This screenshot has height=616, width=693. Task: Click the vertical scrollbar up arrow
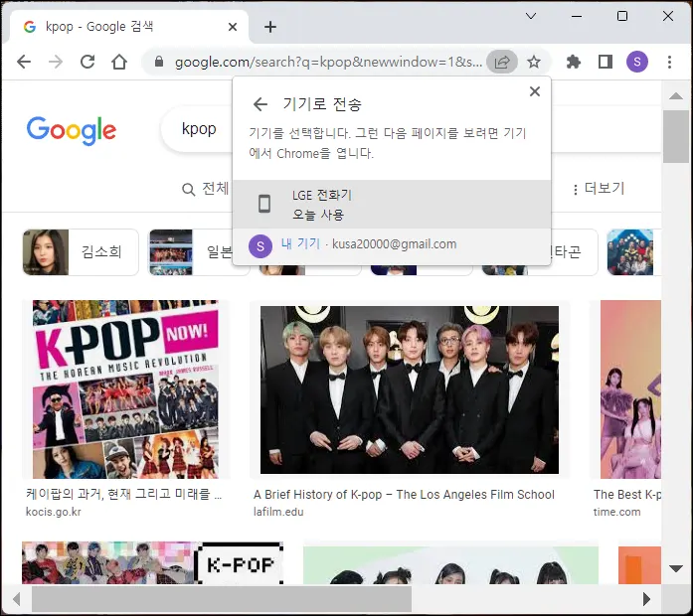coord(676,95)
